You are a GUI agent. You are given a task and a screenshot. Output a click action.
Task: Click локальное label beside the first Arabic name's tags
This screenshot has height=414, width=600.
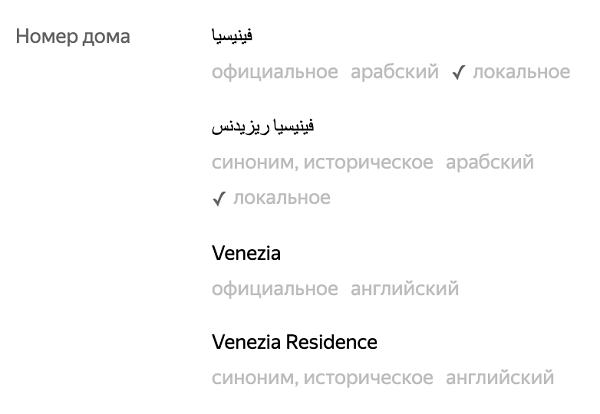pos(521,72)
